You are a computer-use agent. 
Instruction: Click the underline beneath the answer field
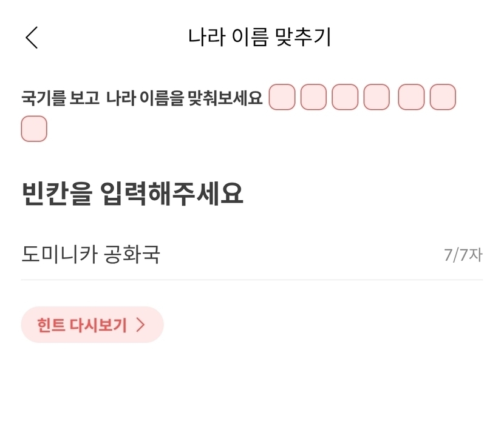click(x=252, y=280)
